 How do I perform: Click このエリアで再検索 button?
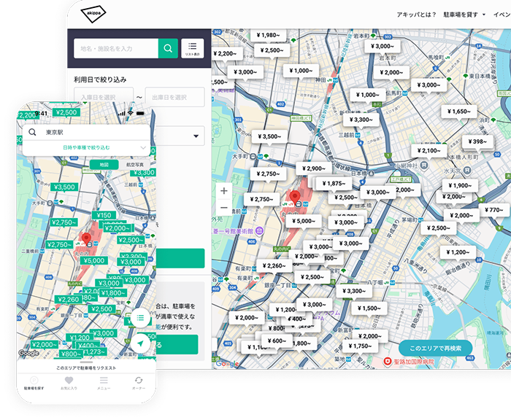(x=435, y=349)
